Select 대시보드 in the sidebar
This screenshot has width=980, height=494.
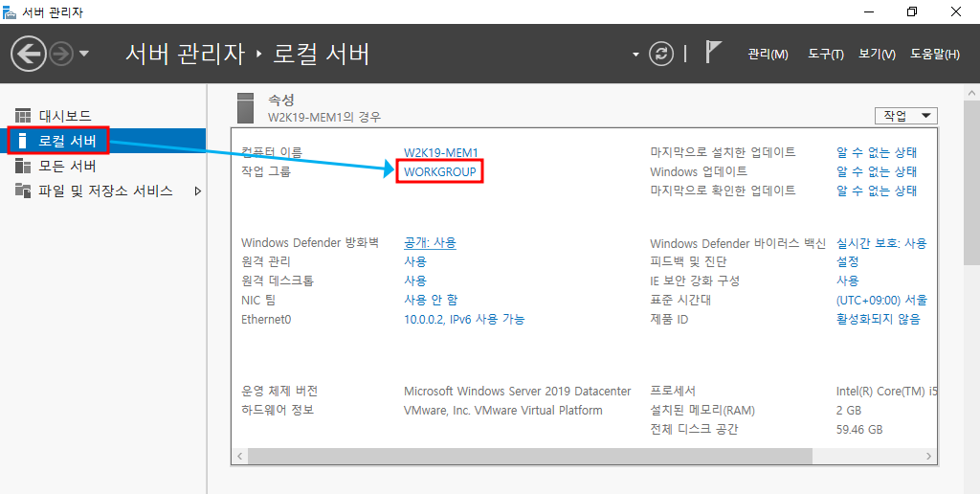tap(103, 116)
